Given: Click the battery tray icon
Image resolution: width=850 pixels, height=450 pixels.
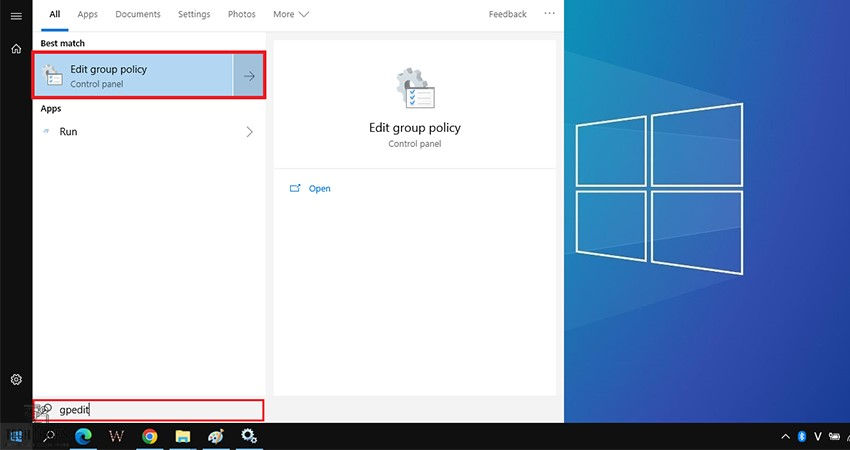Looking at the screenshot, I should point(835,436).
